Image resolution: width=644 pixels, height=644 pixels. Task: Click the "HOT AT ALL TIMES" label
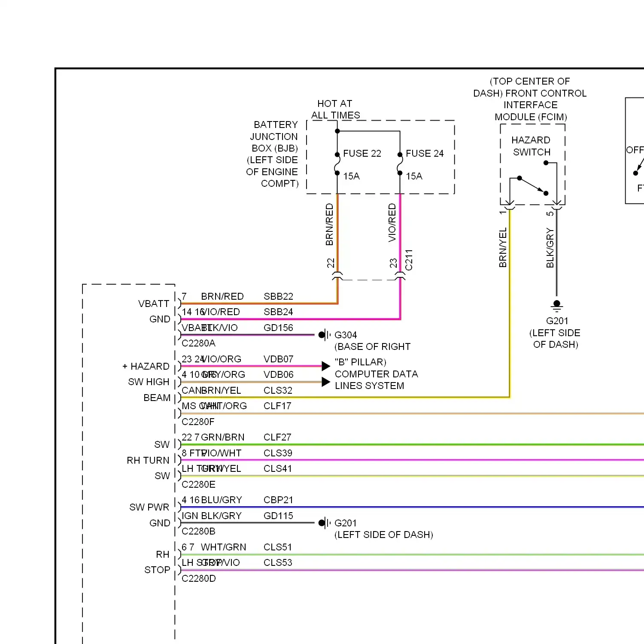click(x=335, y=109)
